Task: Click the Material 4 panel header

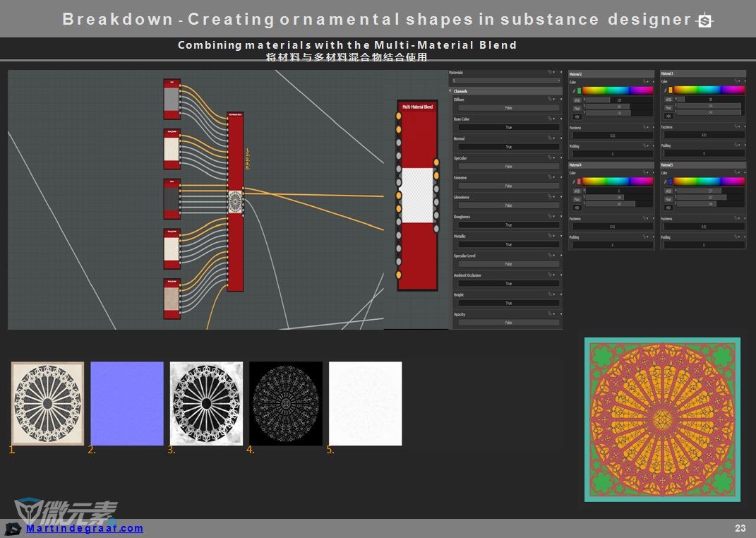Action: click(x=611, y=165)
